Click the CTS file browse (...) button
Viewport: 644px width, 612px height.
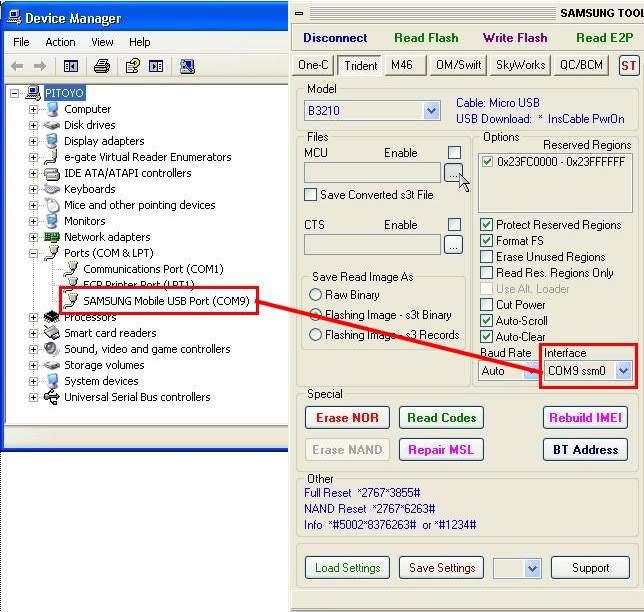pos(453,245)
